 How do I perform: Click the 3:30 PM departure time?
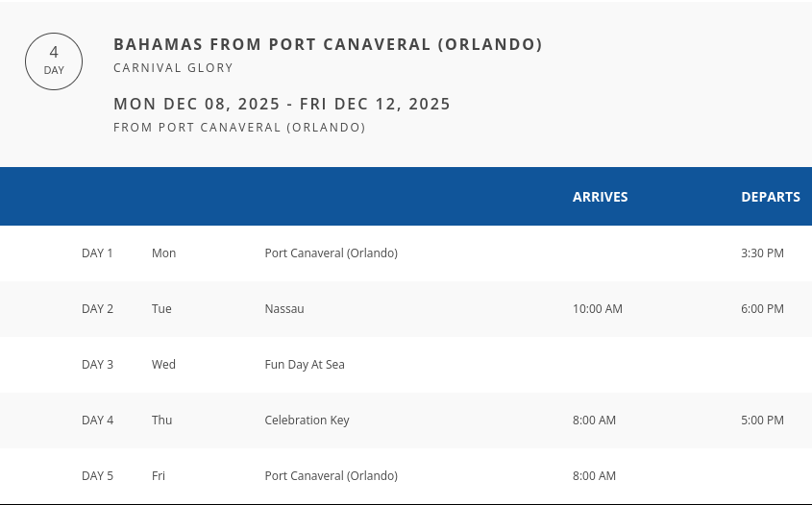point(762,253)
